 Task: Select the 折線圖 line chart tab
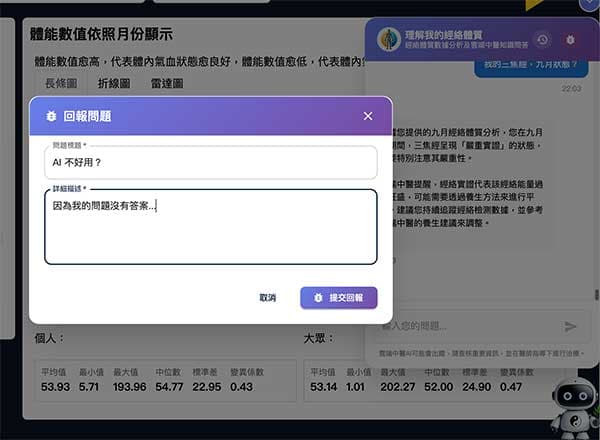click(x=114, y=84)
